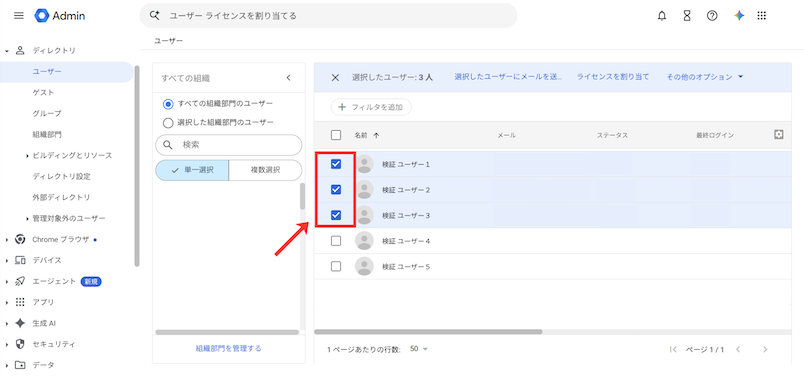
Task: Check 検証 ユーザー 5 checkbox
Action: 336,267
